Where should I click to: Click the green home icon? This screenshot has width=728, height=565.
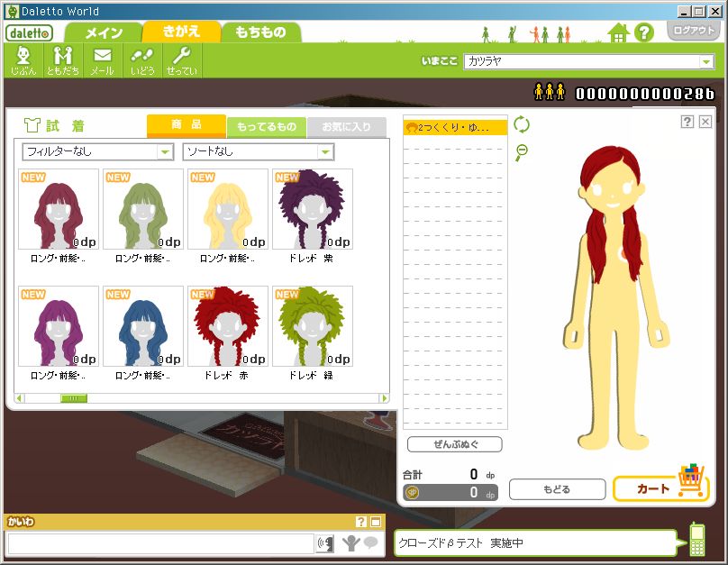617,33
